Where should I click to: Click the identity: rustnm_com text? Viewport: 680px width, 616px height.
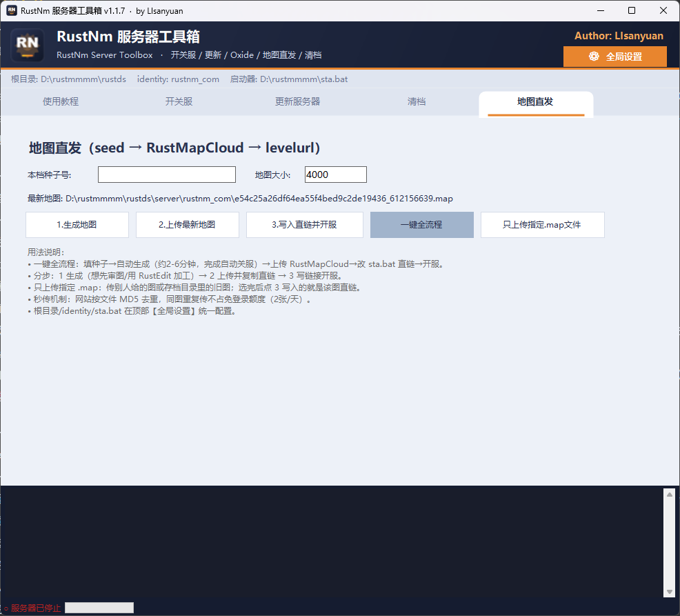[178, 79]
